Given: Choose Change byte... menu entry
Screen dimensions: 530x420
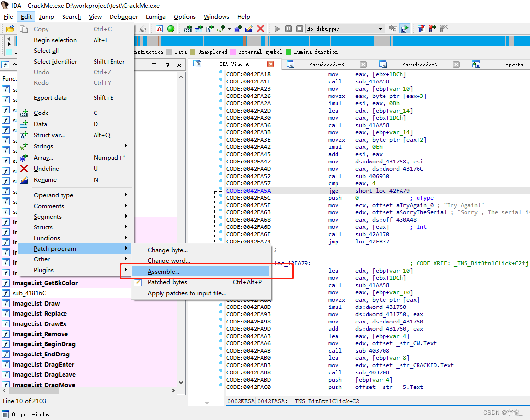Looking at the screenshot, I should (x=201, y=250).
